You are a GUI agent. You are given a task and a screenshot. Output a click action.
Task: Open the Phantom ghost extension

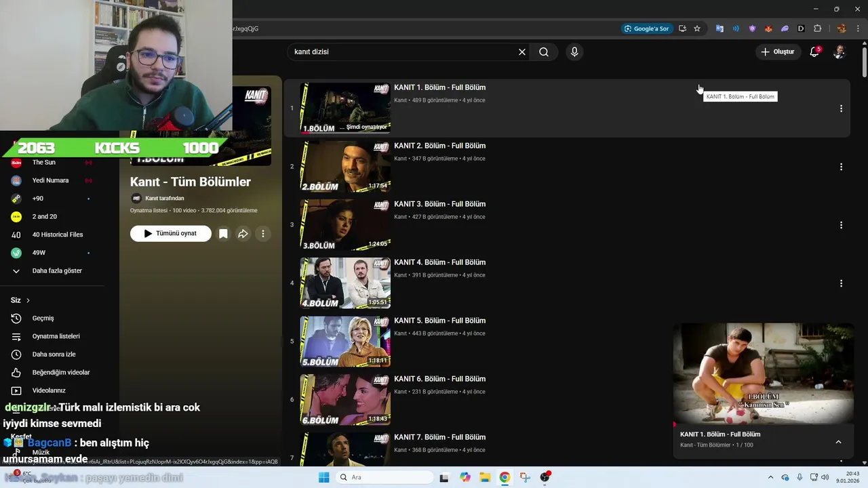click(x=785, y=28)
